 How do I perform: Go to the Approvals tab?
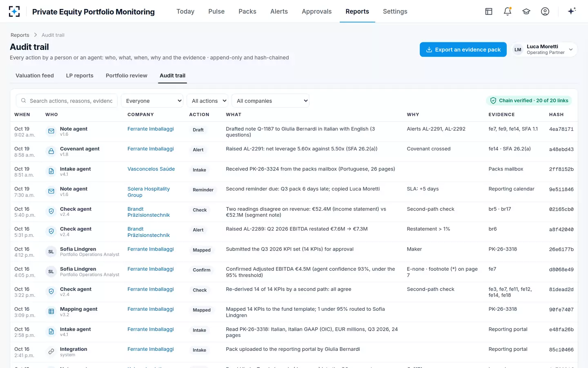316,11
